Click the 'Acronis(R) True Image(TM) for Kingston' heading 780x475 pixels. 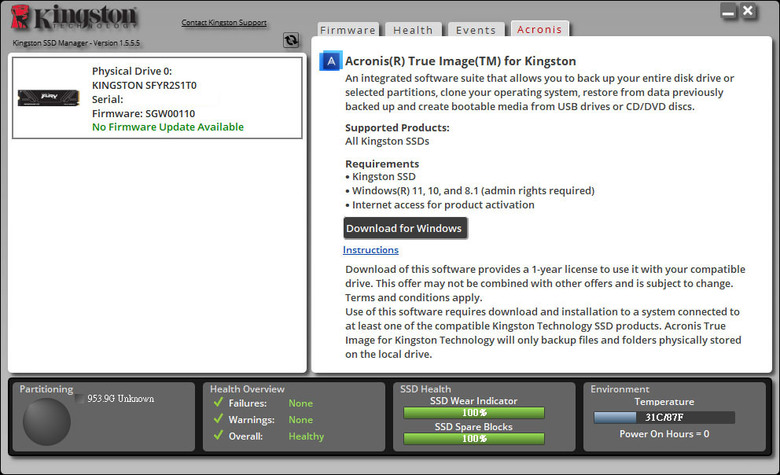[461, 61]
